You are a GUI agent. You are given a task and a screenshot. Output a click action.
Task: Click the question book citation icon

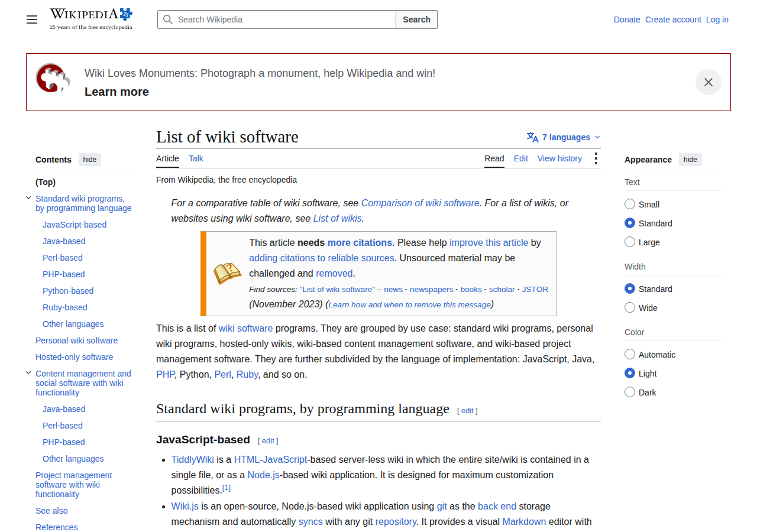click(x=228, y=273)
